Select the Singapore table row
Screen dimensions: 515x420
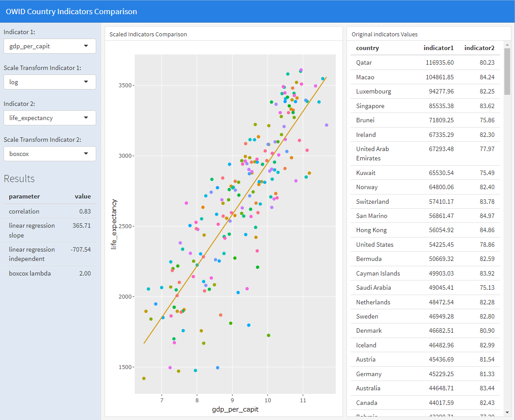[x=425, y=106]
